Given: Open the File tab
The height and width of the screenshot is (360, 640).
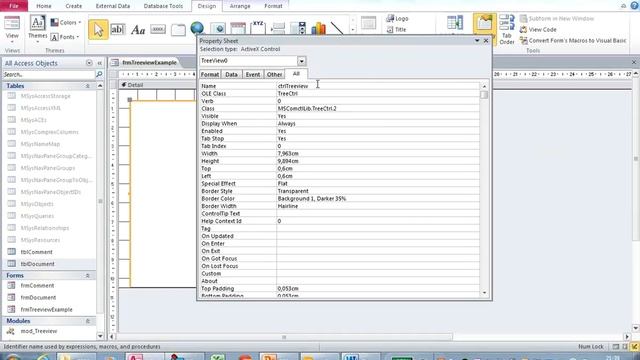Looking at the screenshot, I should coord(14,6).
